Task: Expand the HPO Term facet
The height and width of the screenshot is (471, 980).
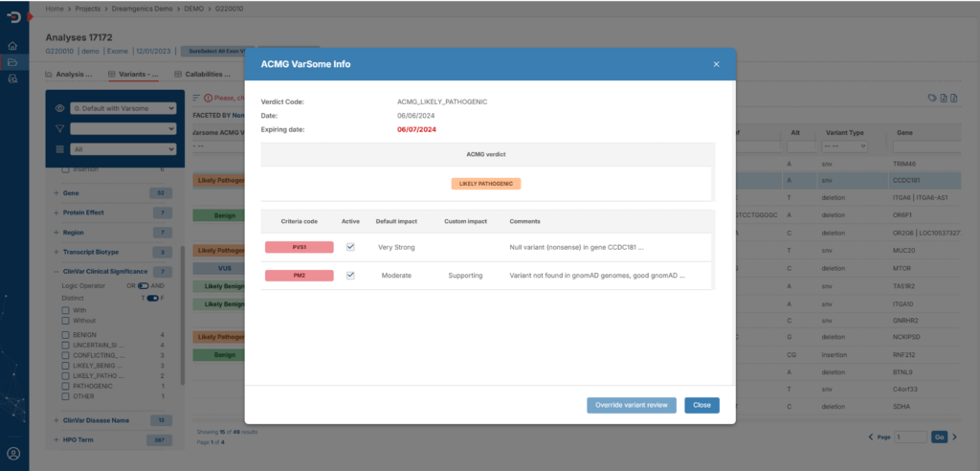Action: [56, 439]
